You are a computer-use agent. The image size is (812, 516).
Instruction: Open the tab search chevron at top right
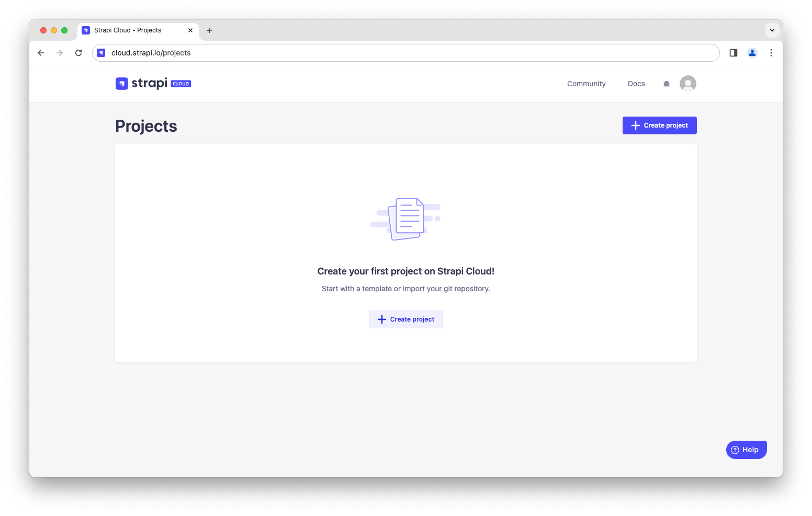tap(772, 30)
